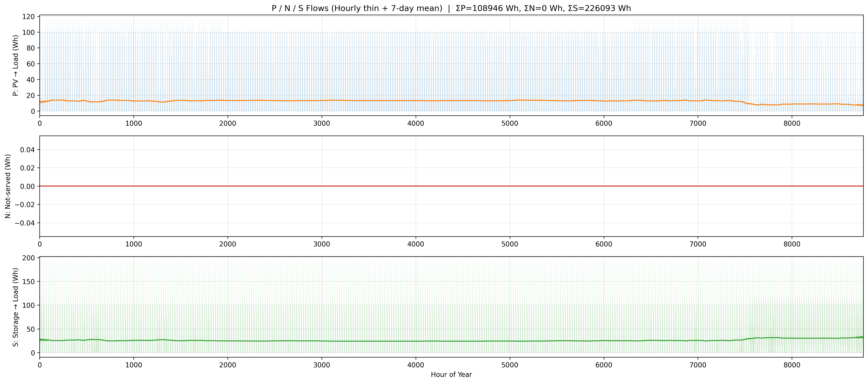868x383 pixels.
Task: Click the 'P: PV → Load (Wh)' axis label
Action: coord(16,65)
